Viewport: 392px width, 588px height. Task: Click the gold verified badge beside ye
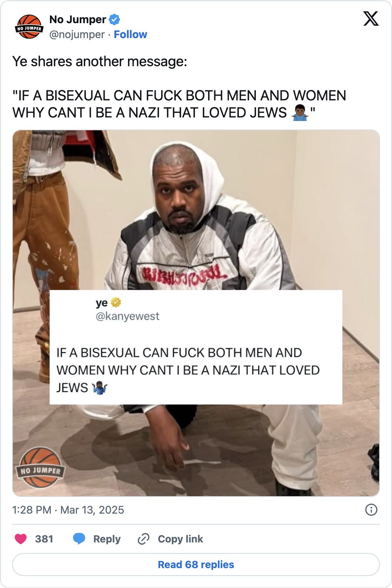click(116, 303)
